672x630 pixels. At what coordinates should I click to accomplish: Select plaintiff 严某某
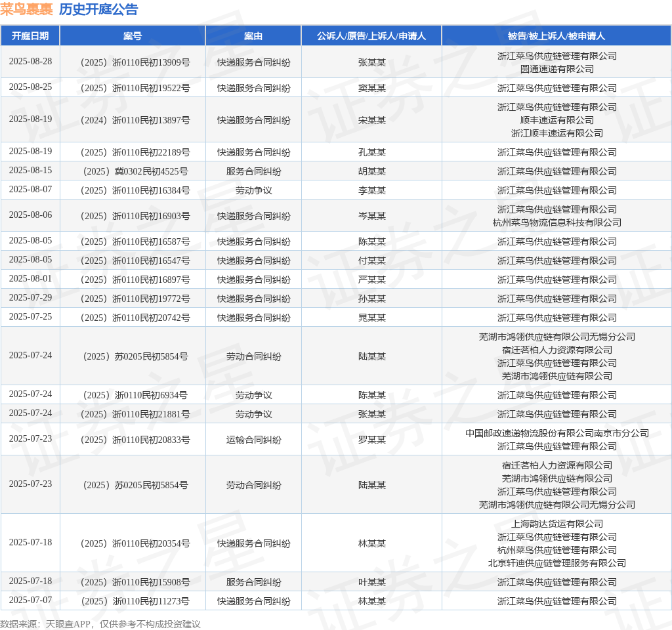(x=372, y=280)
